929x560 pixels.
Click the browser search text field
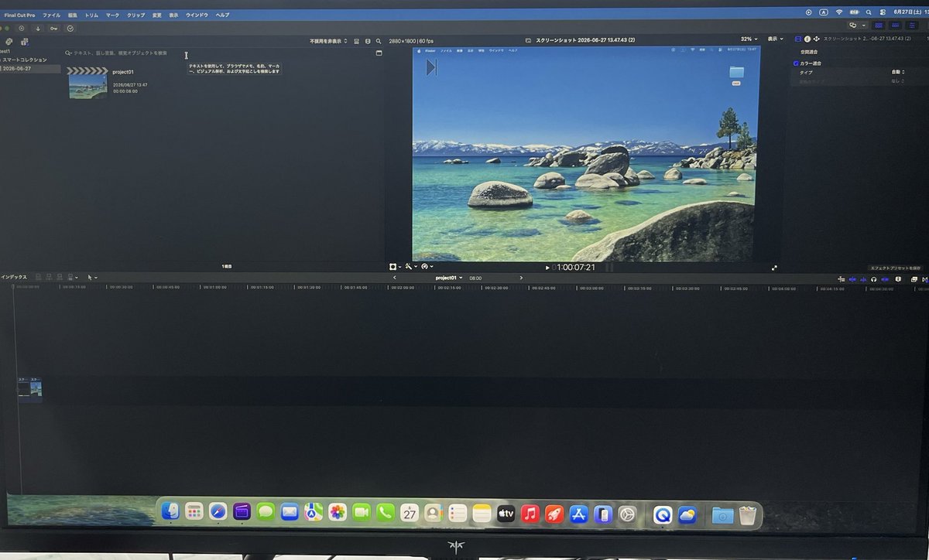click(120, 53)
